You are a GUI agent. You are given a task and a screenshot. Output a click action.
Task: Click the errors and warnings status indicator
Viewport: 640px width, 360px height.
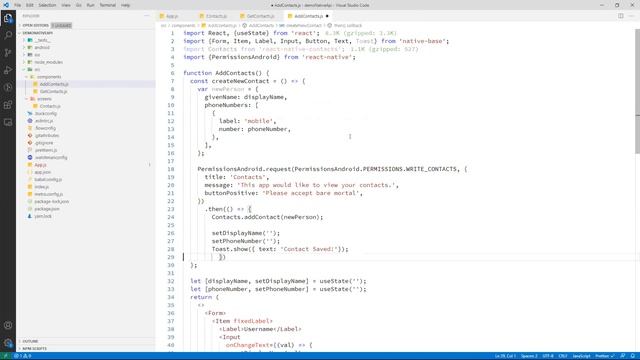click(x=23, y=356)
